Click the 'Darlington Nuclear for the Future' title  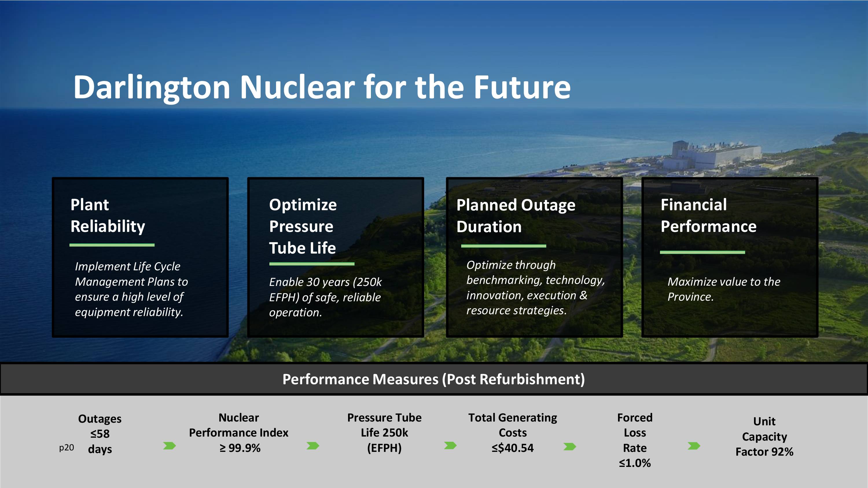coord(322,88)
